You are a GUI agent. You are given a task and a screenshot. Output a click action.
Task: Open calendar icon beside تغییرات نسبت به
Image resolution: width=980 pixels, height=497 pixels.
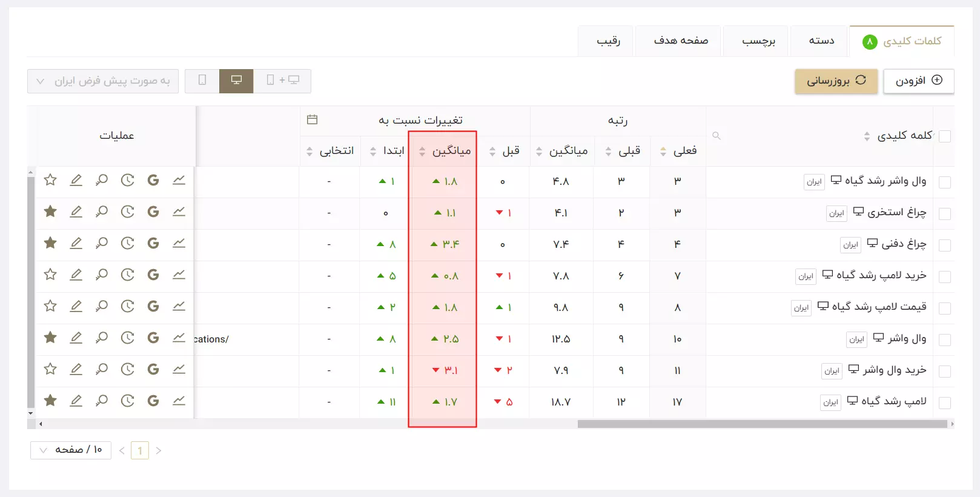click(x=313, y=119)
